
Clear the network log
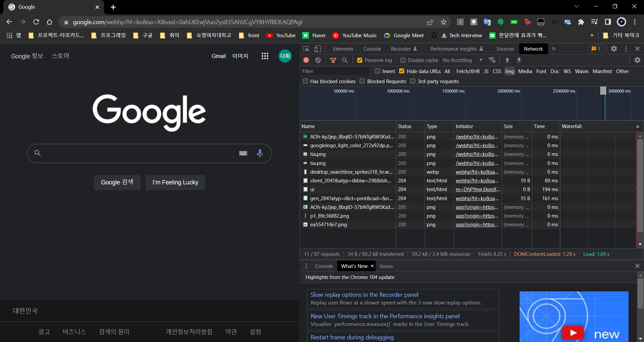pyautogui.click(x=318, y=60)
